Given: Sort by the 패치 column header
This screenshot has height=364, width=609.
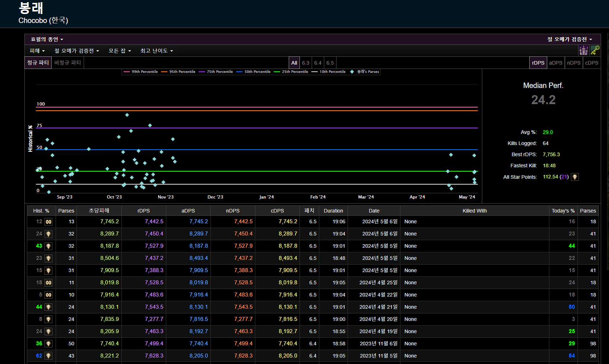Looking at the screenshot, I should pyautogui.click(x=309, y=211).
